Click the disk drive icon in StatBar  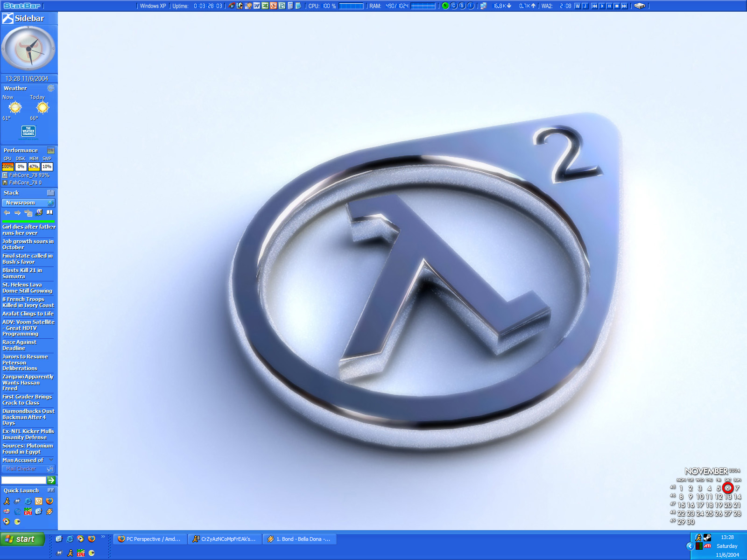point(640,6)
